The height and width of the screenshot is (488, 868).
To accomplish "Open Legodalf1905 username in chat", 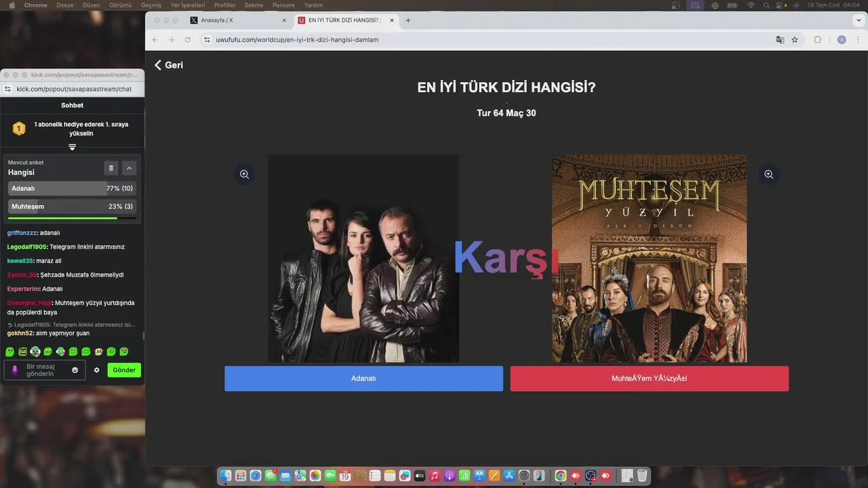I will point(26,247).
